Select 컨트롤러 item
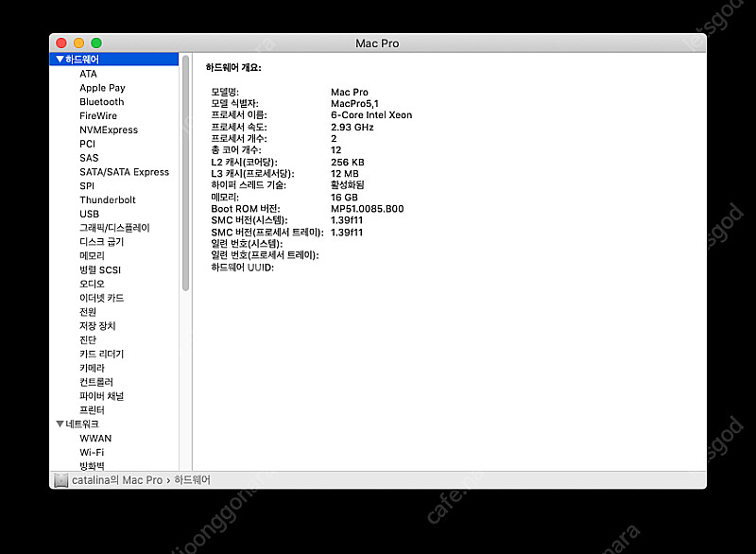Viewport: 756px width, 554px height. 96,381
